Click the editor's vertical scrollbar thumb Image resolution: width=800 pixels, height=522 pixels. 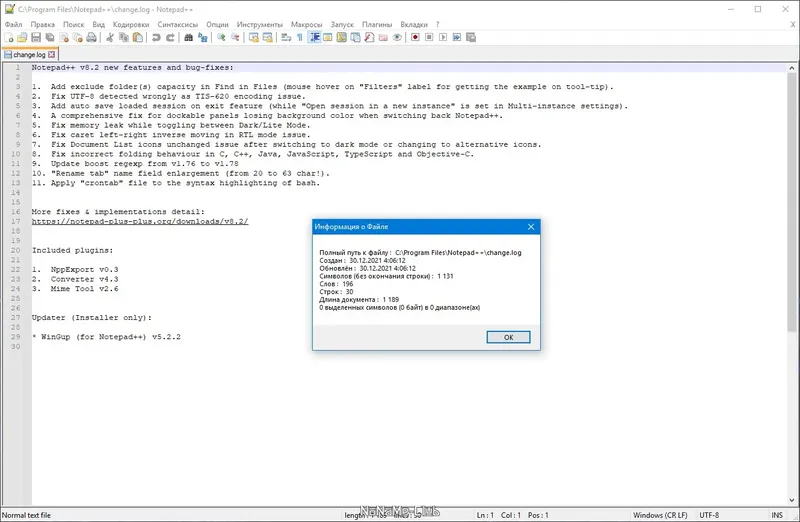point(792,202)
